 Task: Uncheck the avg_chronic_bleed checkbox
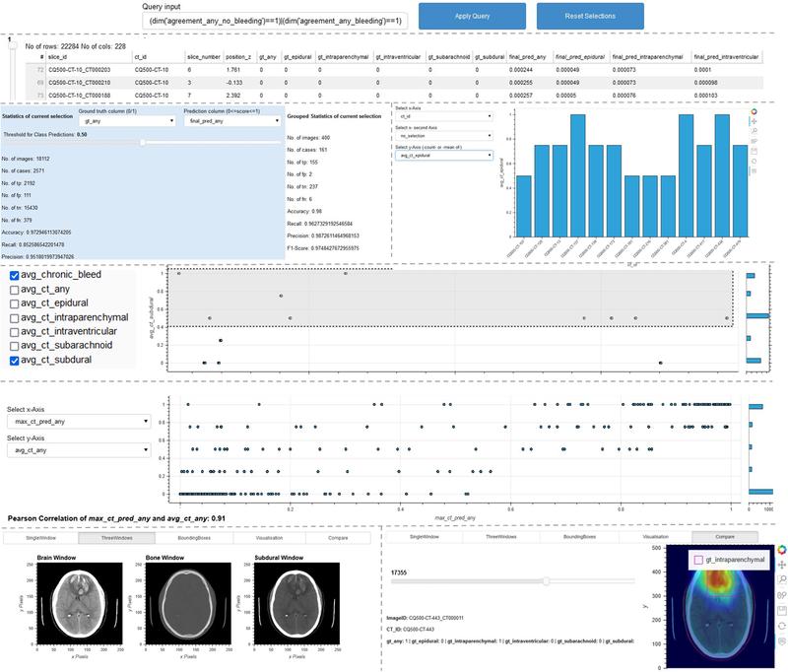pos(15,277)
